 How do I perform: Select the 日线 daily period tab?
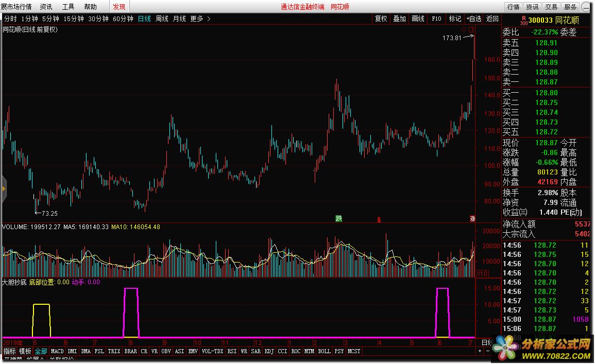tap(144, 19)
